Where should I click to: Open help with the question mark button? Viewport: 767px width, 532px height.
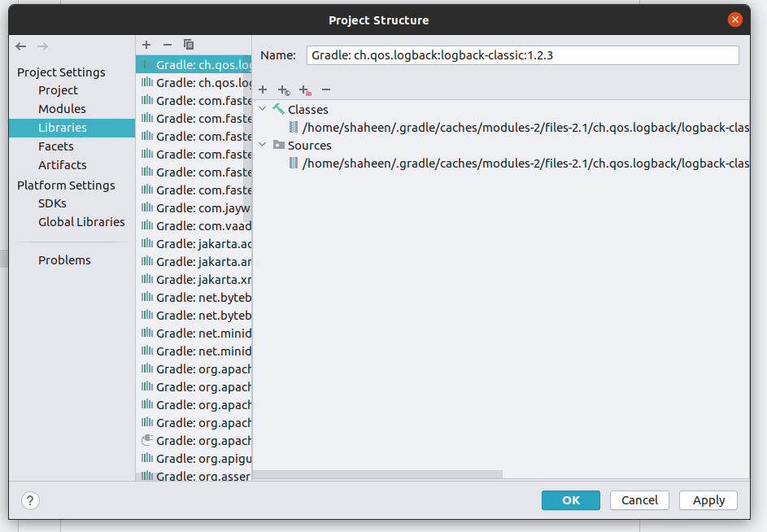[x=30, y=500]
